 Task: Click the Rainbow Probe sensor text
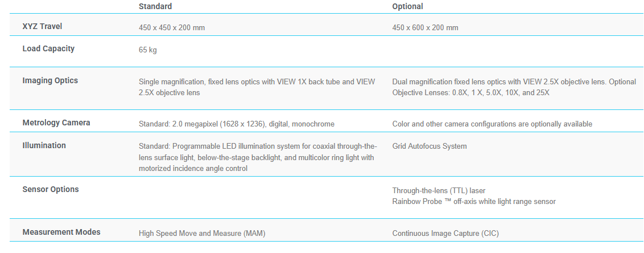[x=474, y=201]
